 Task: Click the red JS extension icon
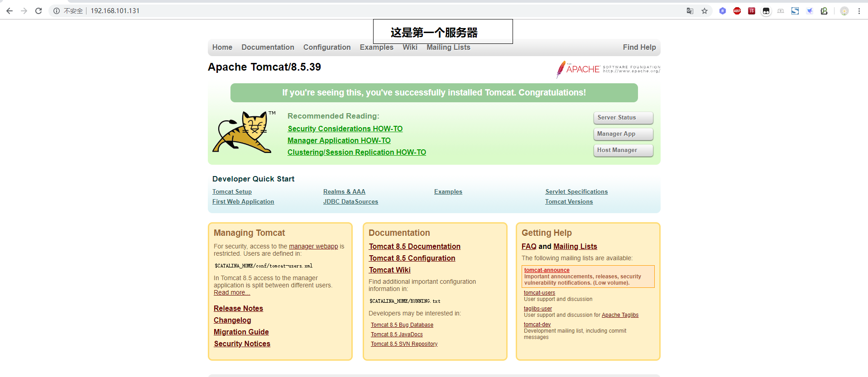click(752, 11)
